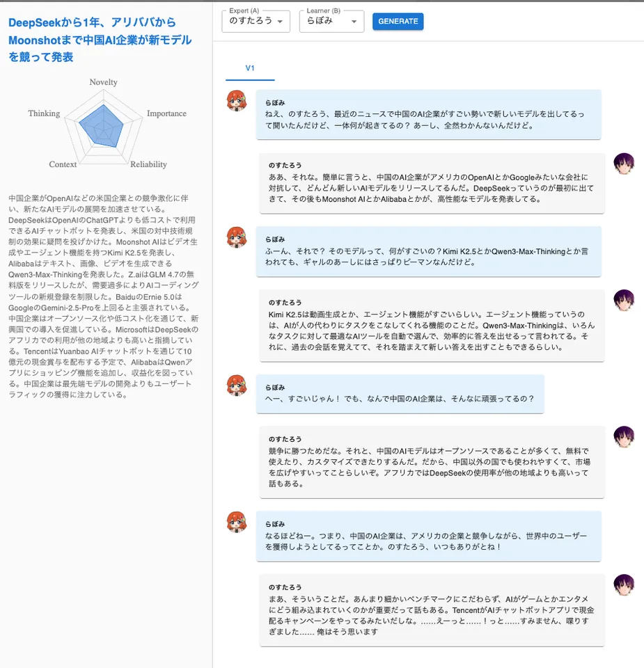Click the Thinking axis label on radar chart
Screen dimensions: 644x668
coord(44,113)
